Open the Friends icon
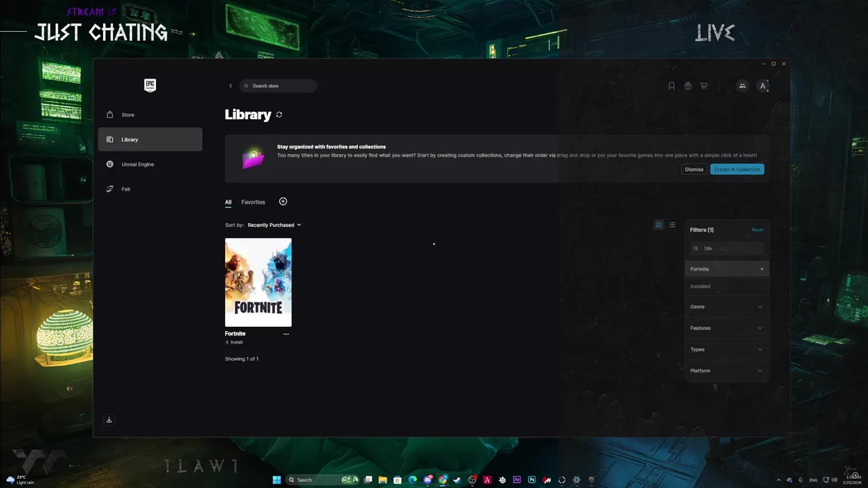868x488 pixels. (743, 86)
